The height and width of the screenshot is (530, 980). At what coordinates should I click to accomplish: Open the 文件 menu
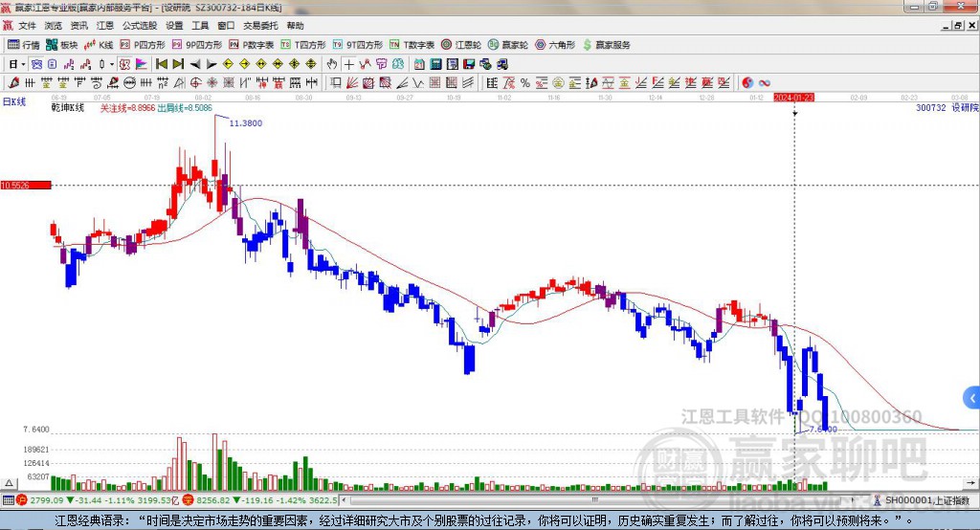[x=28, y=26]
